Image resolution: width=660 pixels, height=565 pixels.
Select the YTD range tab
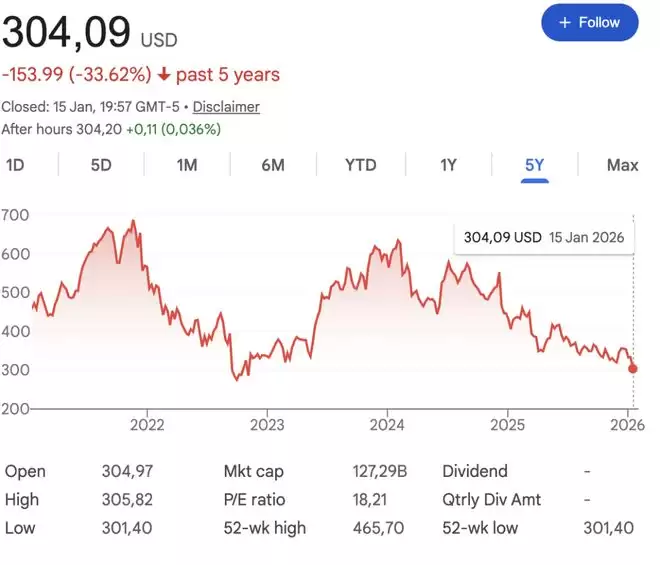(x=360, y=165)
